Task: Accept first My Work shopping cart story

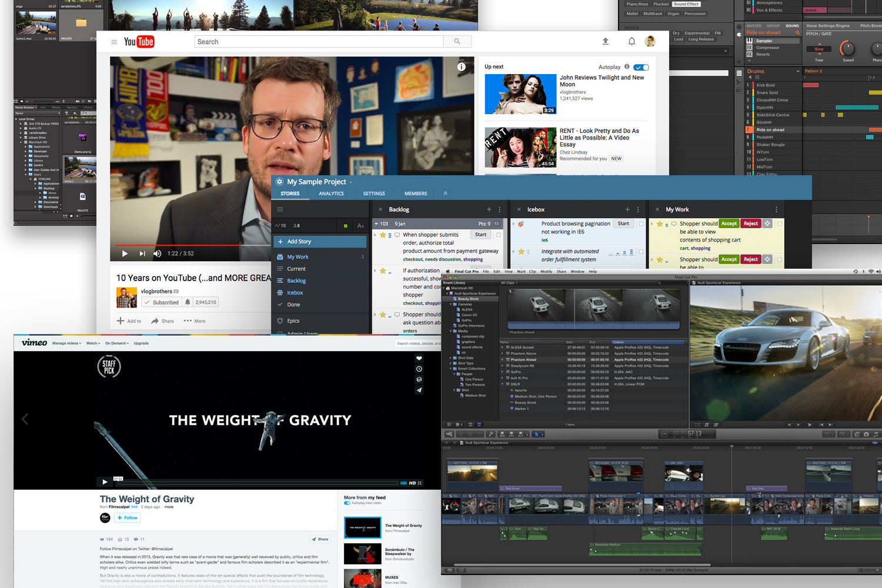Action: coord(729,224)
